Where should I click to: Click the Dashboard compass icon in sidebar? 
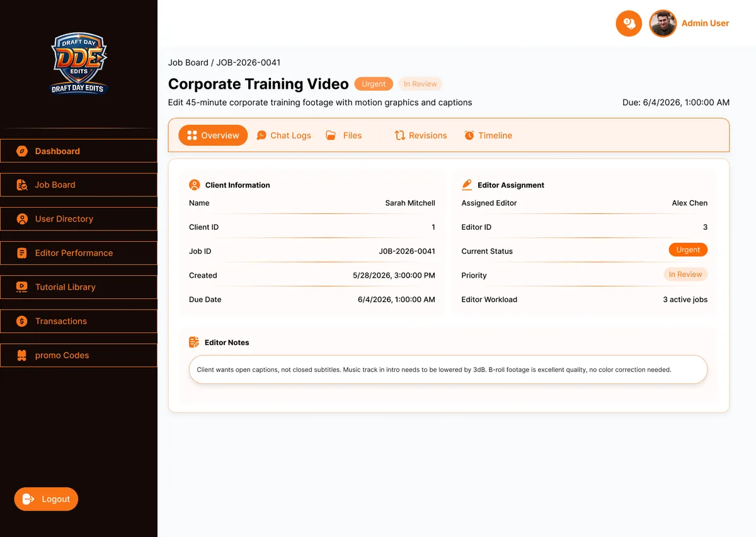click(x=22, y=151)
